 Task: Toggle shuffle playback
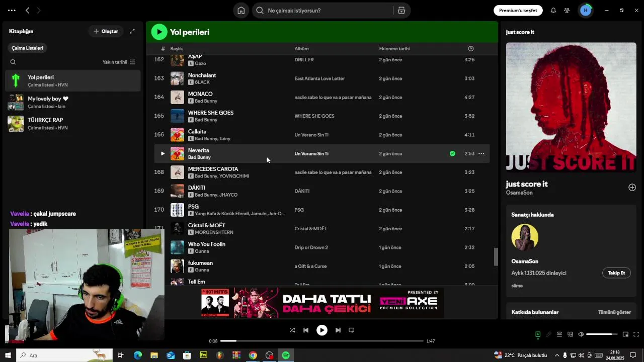[x=292, y=330]
